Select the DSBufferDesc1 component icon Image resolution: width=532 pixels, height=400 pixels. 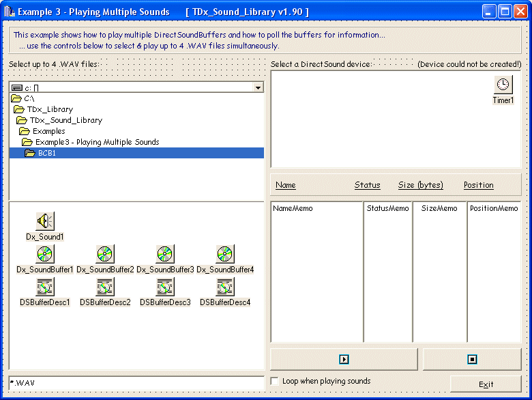click(x=45, y=287)
